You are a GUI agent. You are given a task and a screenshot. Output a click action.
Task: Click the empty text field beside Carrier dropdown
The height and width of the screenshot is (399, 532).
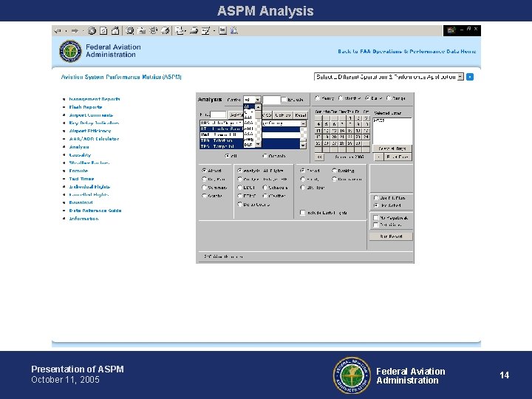pos(271,100)
